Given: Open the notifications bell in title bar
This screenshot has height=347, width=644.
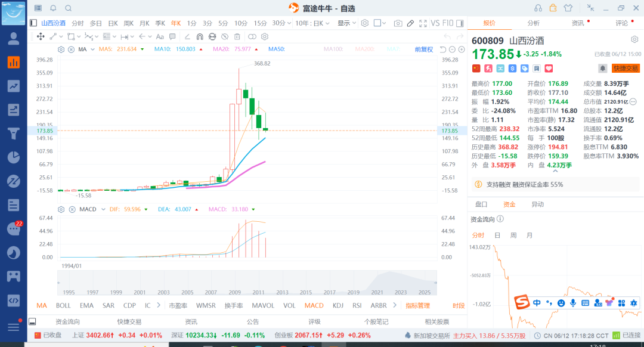Looking at the screenshot, I should (54, 8).
